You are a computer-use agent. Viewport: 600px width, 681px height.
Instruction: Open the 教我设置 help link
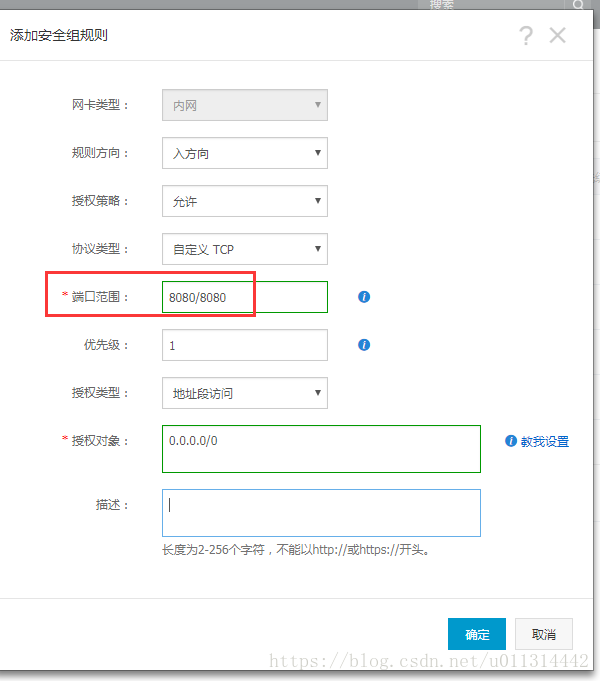(545, 441)
